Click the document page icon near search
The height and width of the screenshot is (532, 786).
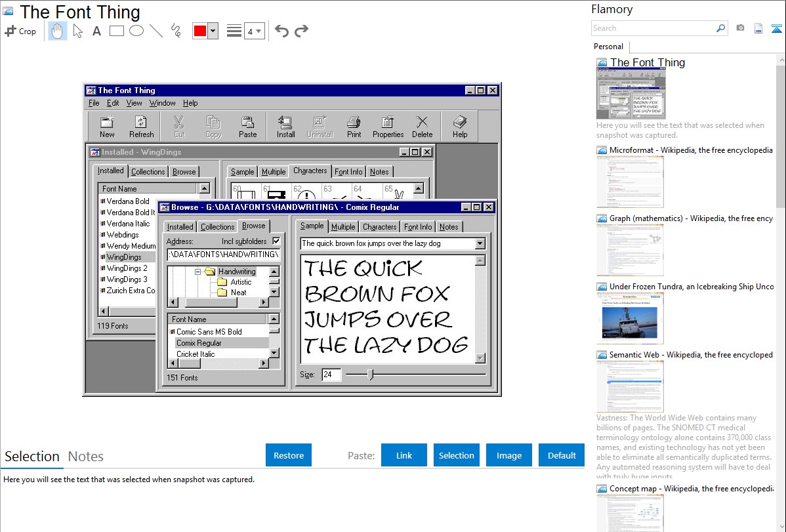(758, 28)
